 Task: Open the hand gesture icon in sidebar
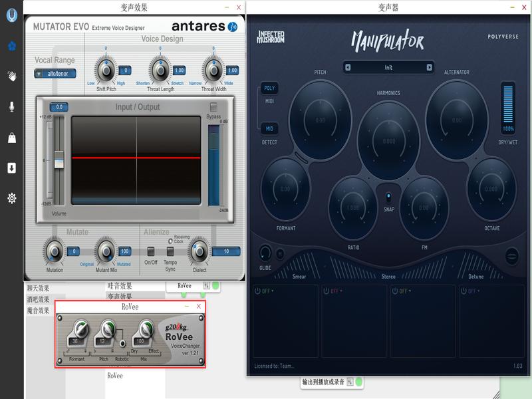tap(12, 76)
